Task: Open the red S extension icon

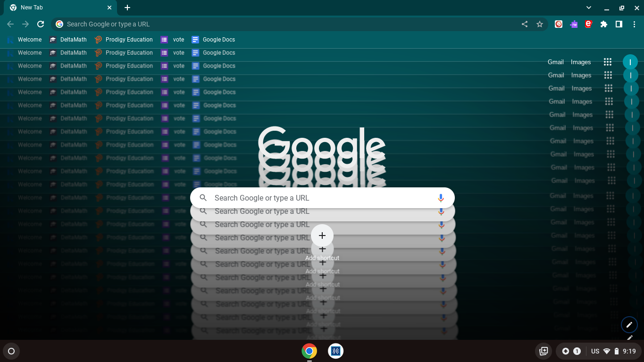Action: pyautogui.click(x=559, y=24)
